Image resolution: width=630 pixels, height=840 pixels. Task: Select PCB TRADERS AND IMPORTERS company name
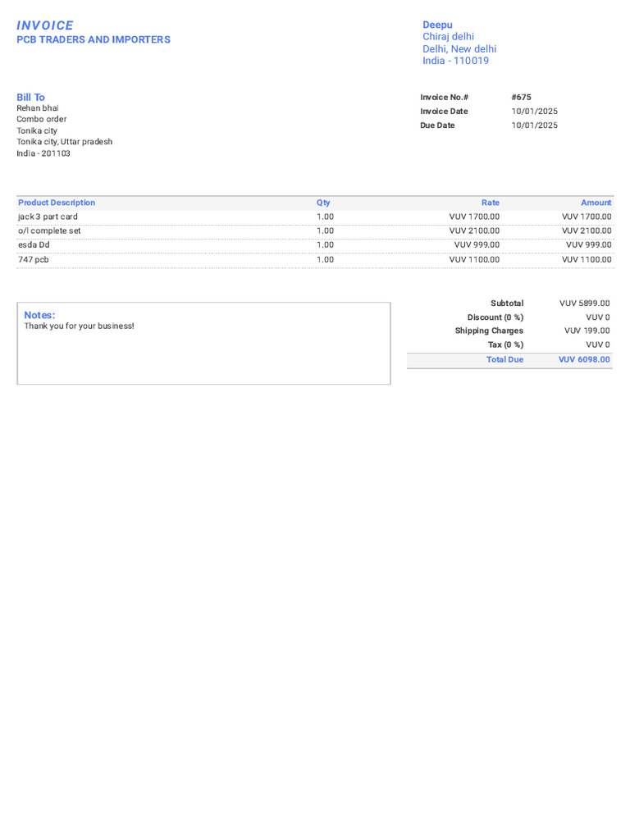(94, 39)
